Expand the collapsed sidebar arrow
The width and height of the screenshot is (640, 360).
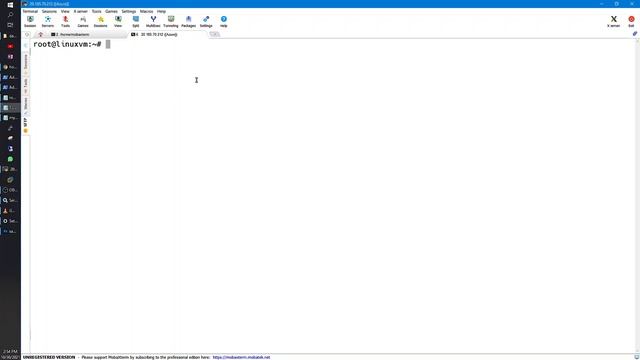click(x=26, y=45)
